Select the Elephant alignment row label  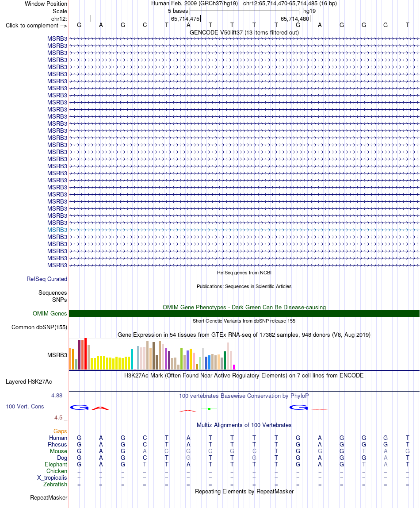pyautogui.click(x=56, y=465)
